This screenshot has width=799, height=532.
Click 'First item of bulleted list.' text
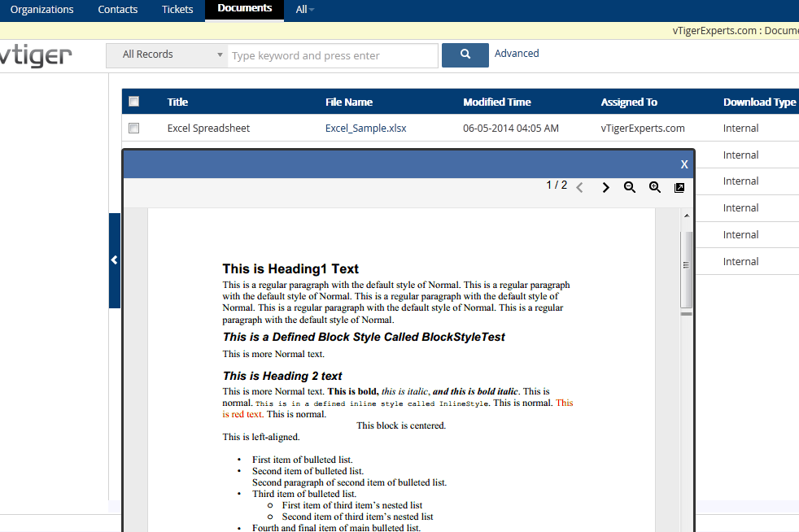tap(302, 460)
